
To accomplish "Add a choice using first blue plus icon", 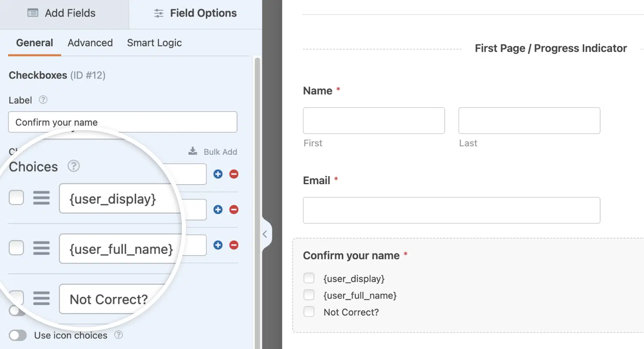I will pyautogui.click(x=218, y=174).
